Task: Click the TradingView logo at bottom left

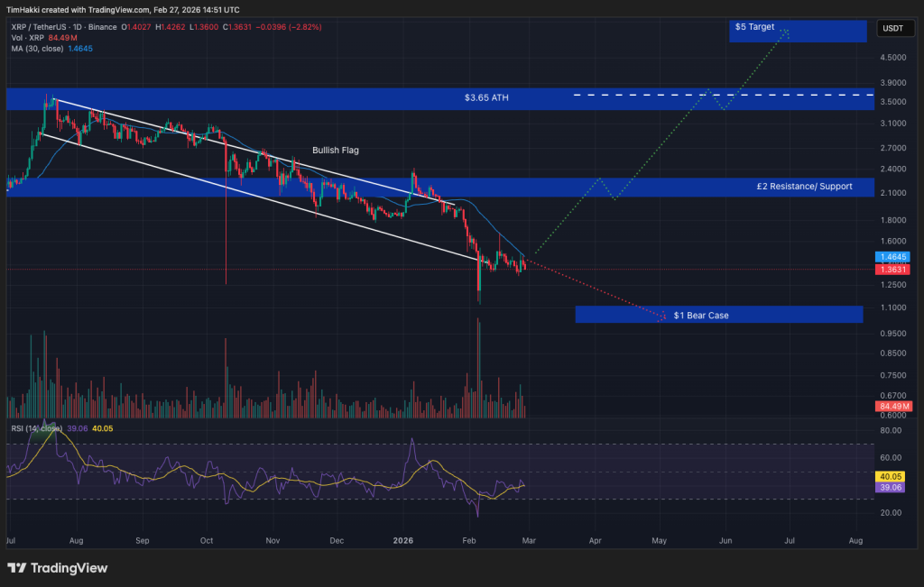Action: tap(58, 568)
